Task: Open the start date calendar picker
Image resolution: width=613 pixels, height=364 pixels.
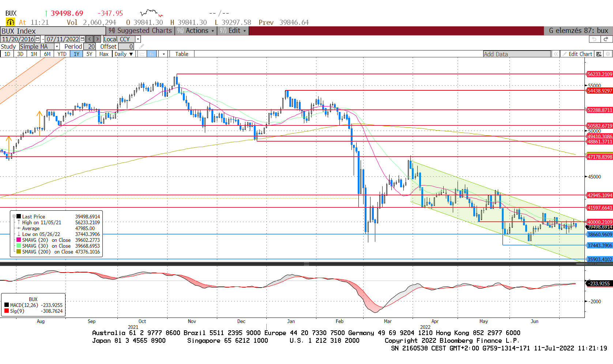Action: 37,39
